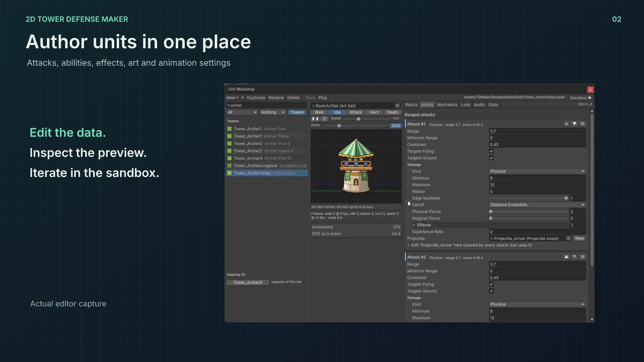This screenshot has width=644, height=362.
Task: Click the Sandbox play button
Action: 581,98
